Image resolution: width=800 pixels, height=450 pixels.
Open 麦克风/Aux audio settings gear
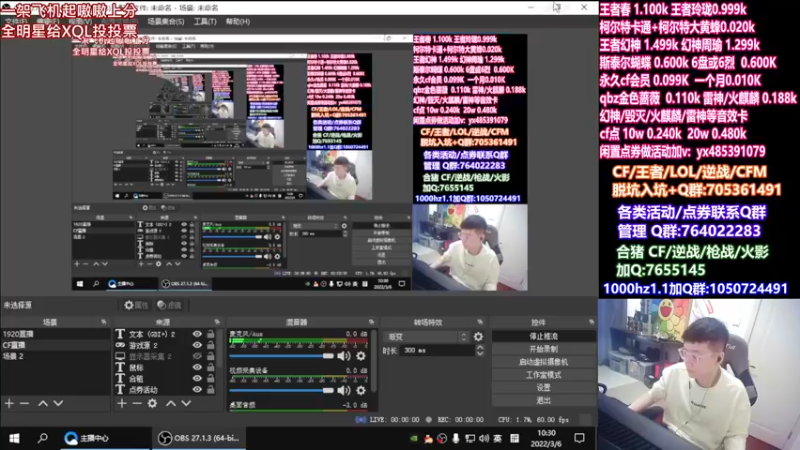pos(361,356)
